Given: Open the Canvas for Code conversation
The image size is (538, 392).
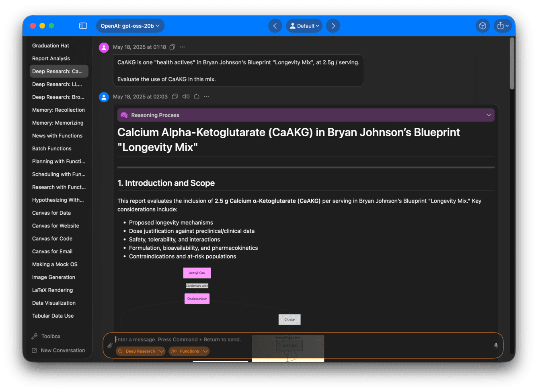Looking at the screenshot, I should tap(59, 238).
